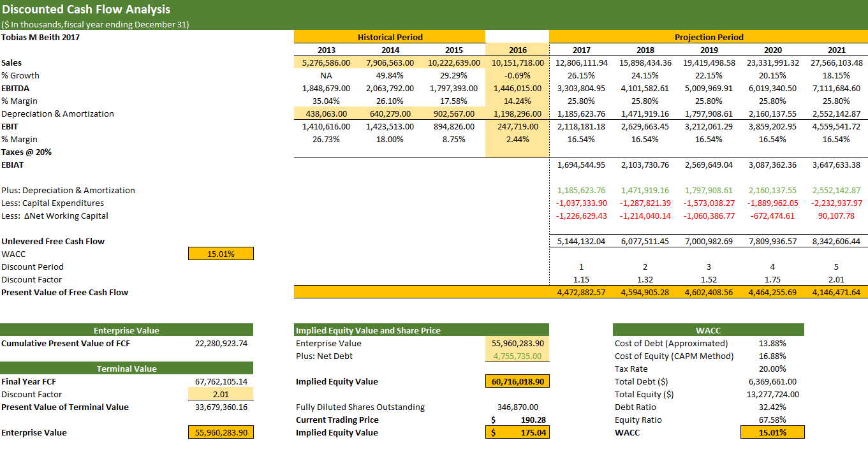Select Present Value of Terminal Value 33,679,360.16

tap(221, 407)
